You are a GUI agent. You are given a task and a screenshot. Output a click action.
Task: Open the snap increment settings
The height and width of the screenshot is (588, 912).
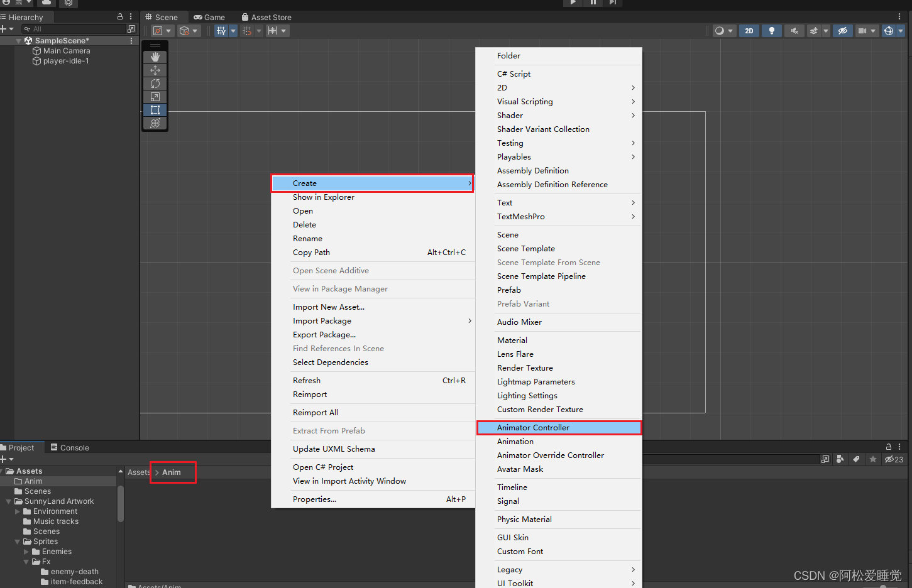277,31
